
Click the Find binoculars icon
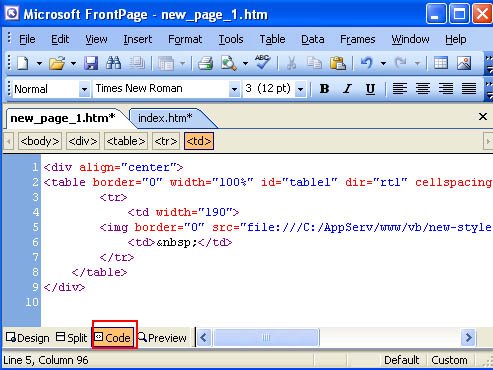point(113,63)
